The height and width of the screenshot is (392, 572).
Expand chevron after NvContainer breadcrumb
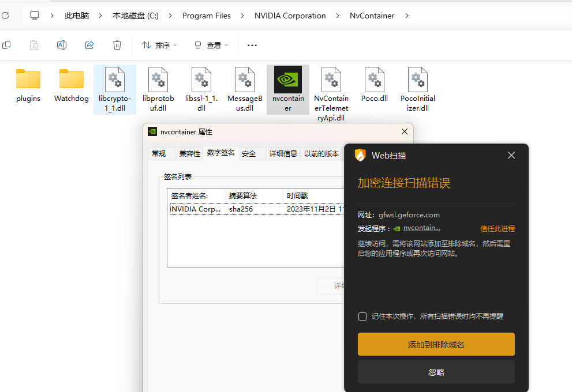coord(407,16)
